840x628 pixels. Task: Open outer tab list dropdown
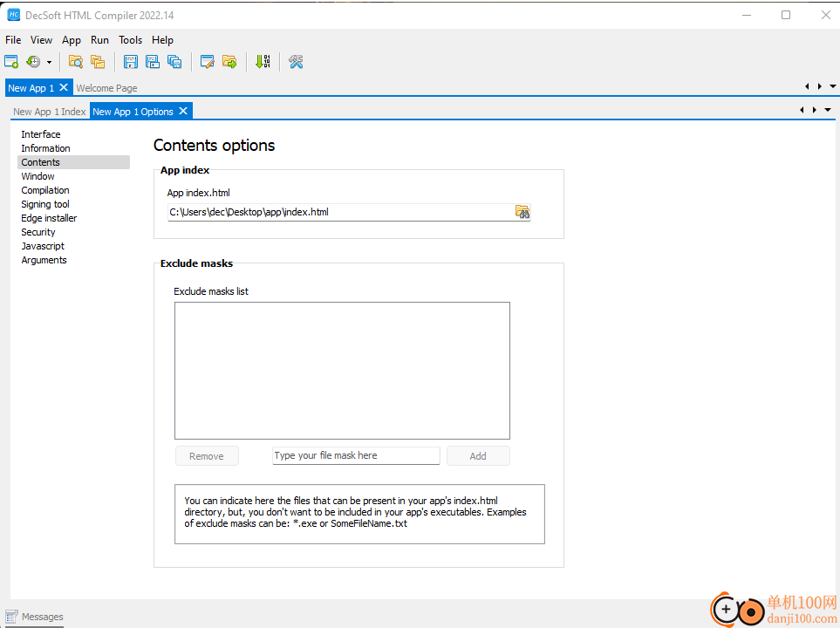pyautogui.click(x=832, y=85)
